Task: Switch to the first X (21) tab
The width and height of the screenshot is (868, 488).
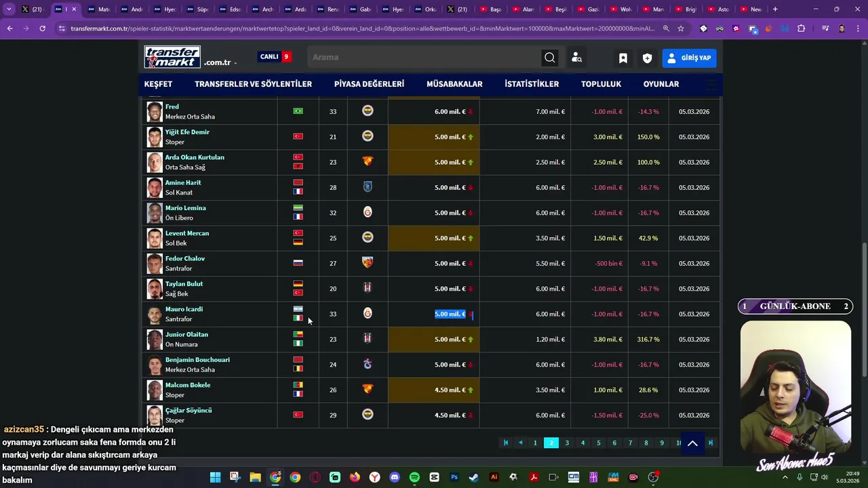Action: [x=31, y=9]
